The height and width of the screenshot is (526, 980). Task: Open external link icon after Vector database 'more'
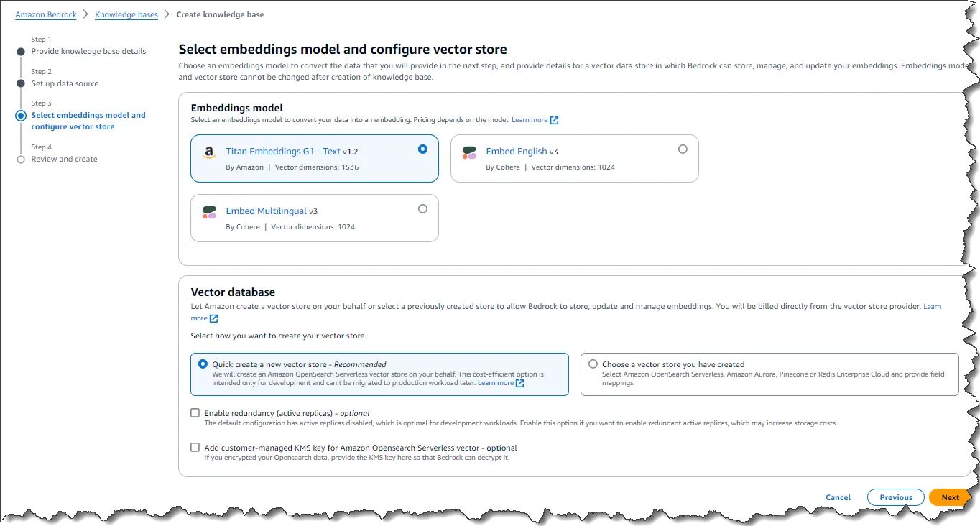(213, 318)
